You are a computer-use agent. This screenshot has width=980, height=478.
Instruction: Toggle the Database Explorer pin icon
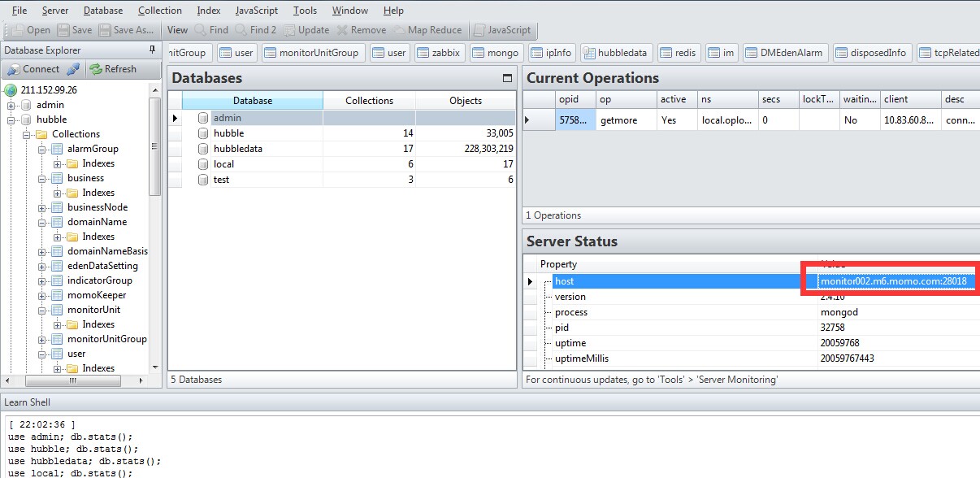pyautogui.click(x=153, y=50)
